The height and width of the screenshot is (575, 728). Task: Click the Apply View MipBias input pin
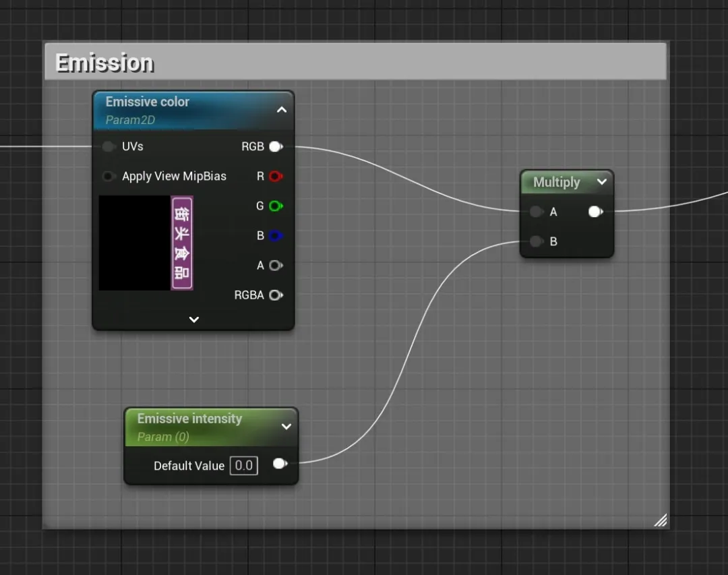coord(108,177)
